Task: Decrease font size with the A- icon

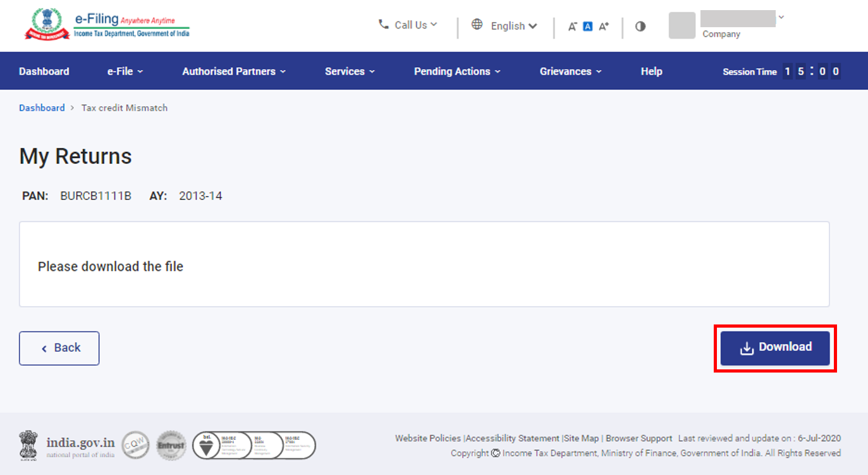Action: (x=572, y=27)
